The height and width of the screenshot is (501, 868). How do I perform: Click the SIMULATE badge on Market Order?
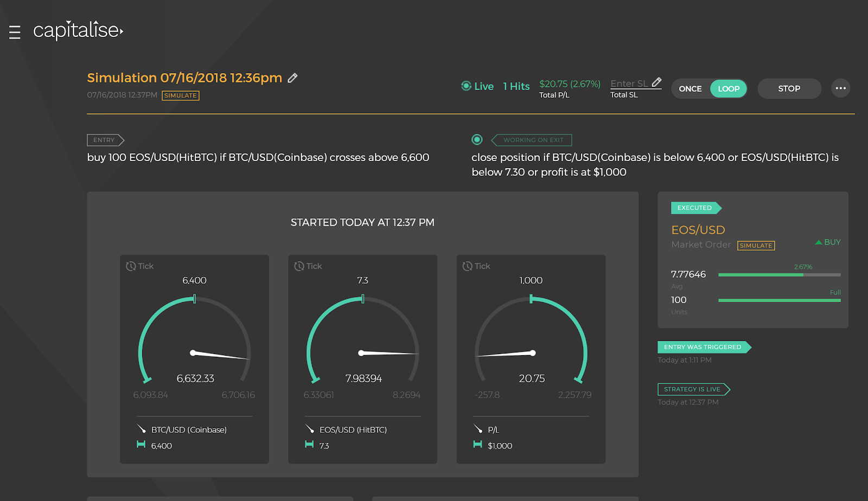pos(756,246)
